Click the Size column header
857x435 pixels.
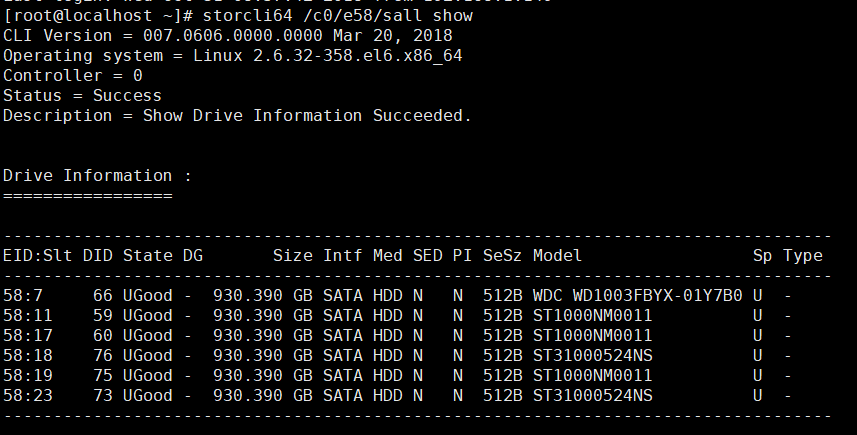click(293, 256)
